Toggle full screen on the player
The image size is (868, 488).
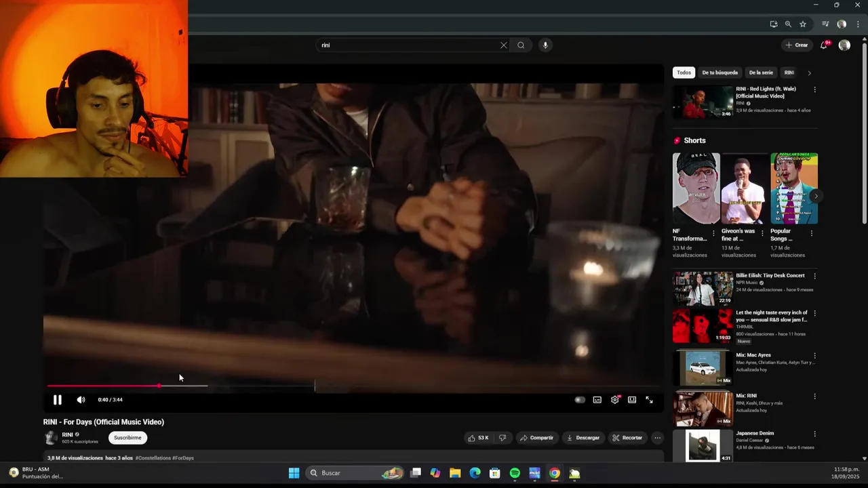649,400
